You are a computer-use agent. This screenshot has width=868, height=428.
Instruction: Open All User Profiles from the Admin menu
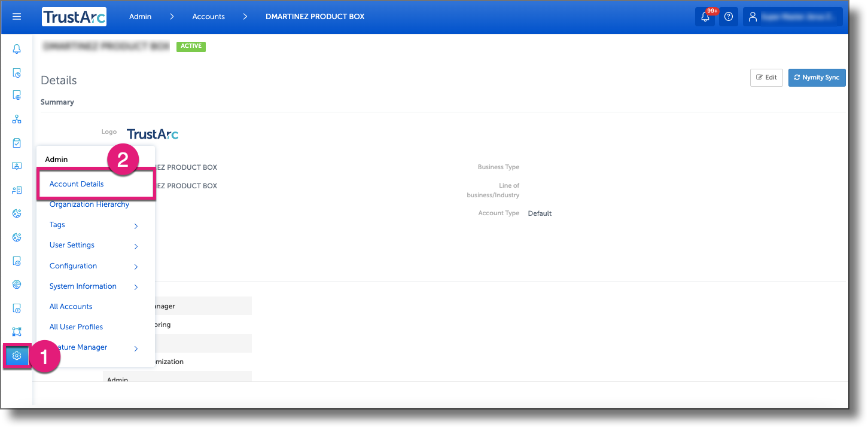[x=76, y=326]
